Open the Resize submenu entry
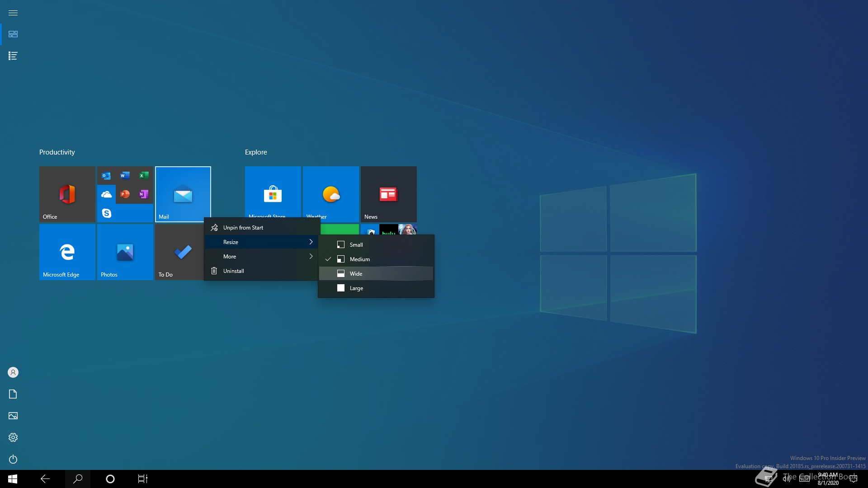Image resolution: width=868 pixels, height=488 pixels. (261, 242)
